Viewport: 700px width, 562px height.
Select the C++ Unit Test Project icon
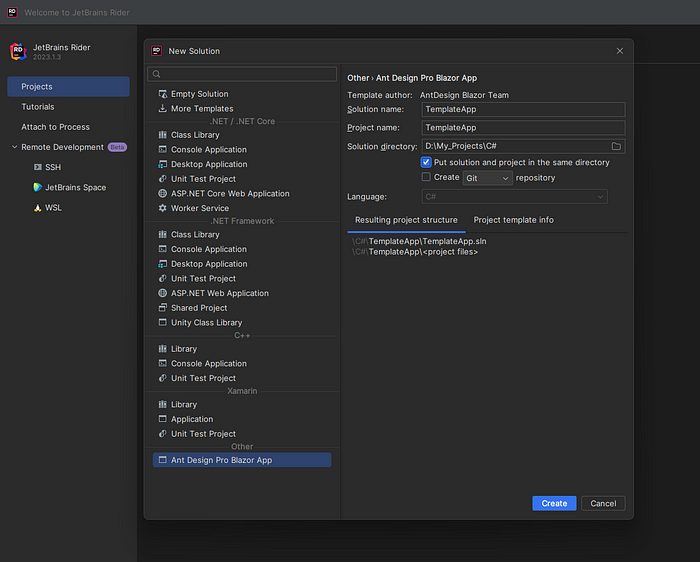click(162, 378)
